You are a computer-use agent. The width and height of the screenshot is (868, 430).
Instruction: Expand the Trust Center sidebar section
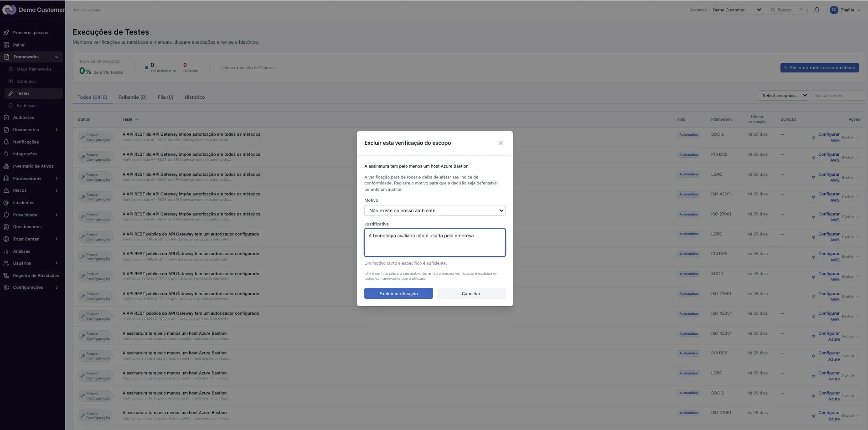(57, 239)
